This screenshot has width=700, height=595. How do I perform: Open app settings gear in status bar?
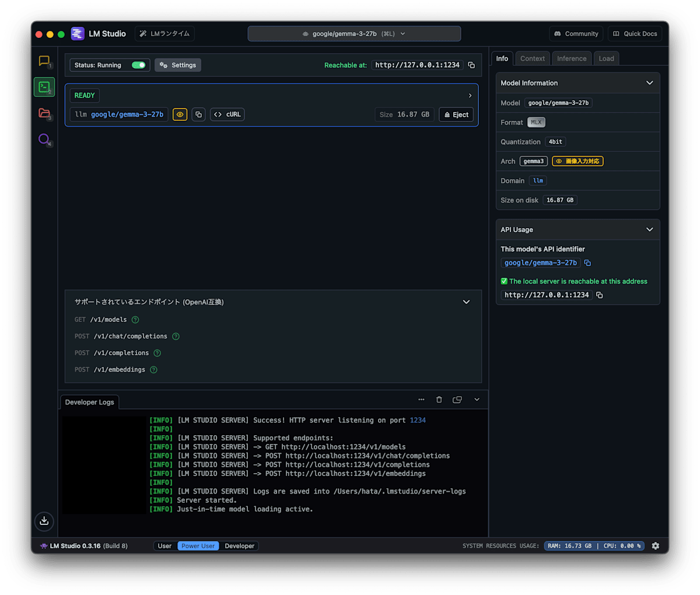tap(656, 546)
